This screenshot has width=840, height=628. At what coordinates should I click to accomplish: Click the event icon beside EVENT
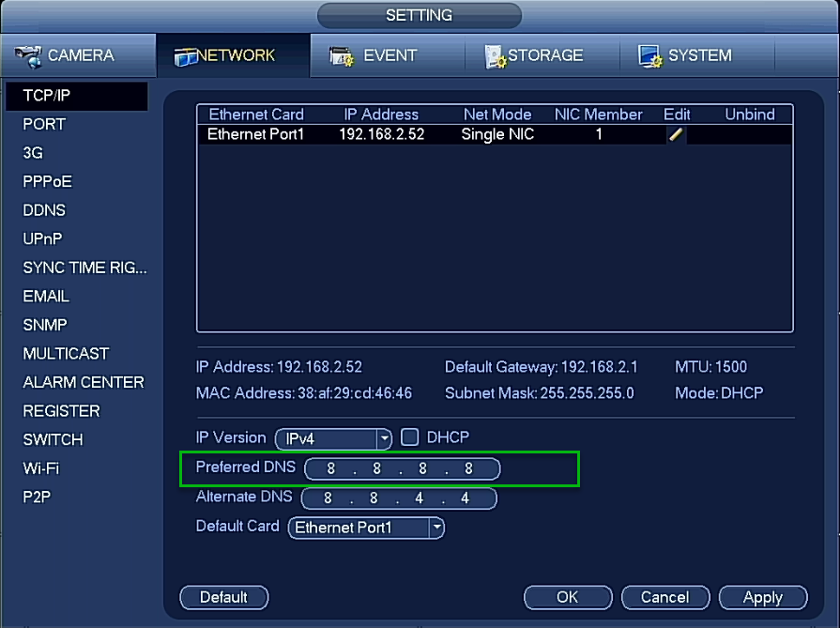[342, 57]
